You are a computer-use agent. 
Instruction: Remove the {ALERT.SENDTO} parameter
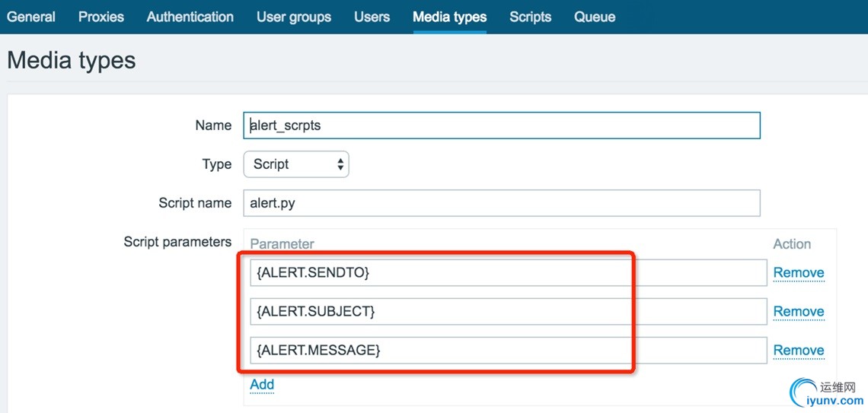click(x=799, y=272)
